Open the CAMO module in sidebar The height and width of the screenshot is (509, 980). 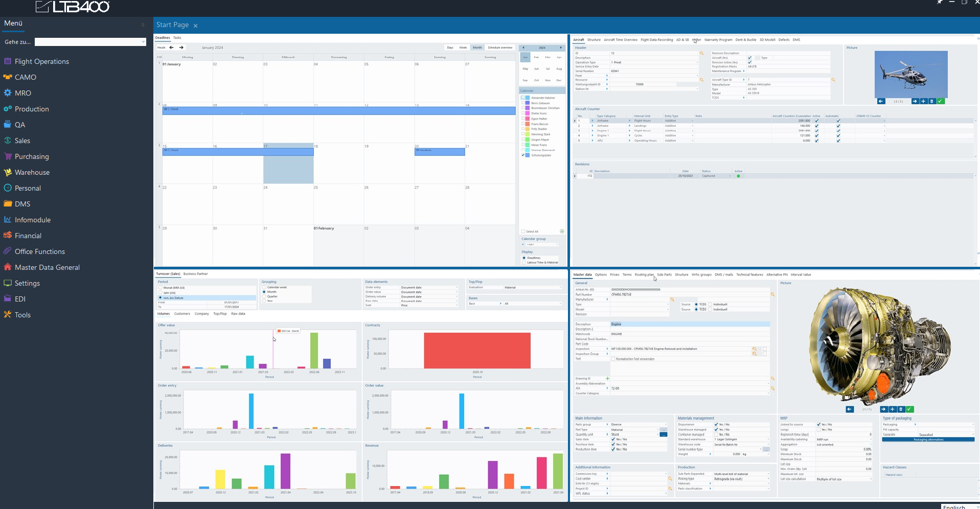pos(25,77)
